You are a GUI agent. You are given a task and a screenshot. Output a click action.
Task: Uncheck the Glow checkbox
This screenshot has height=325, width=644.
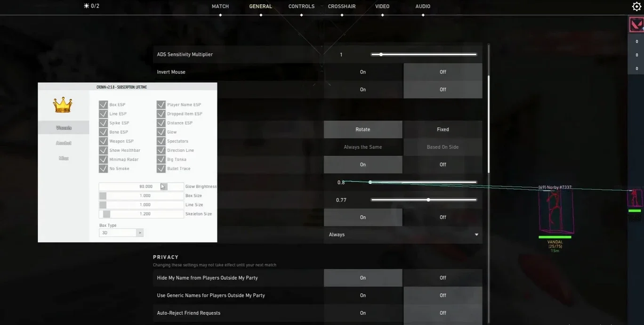pyautogui.click(x=161, y=132)
